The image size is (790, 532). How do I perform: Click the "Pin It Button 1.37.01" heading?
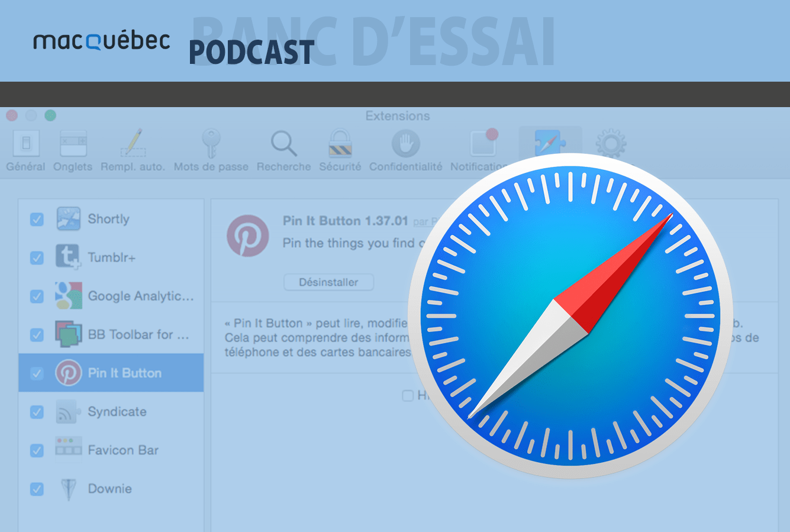point(345,221)
